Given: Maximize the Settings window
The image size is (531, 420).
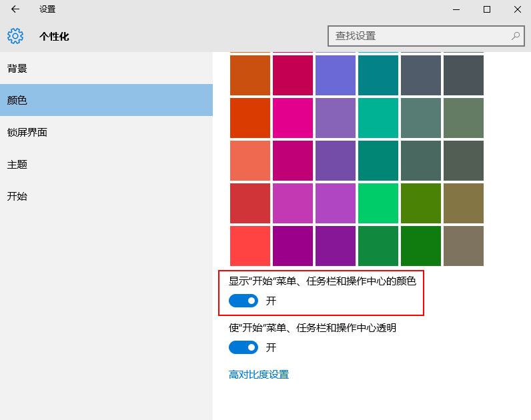Looking at the screenshot, I should coord(487,9).
